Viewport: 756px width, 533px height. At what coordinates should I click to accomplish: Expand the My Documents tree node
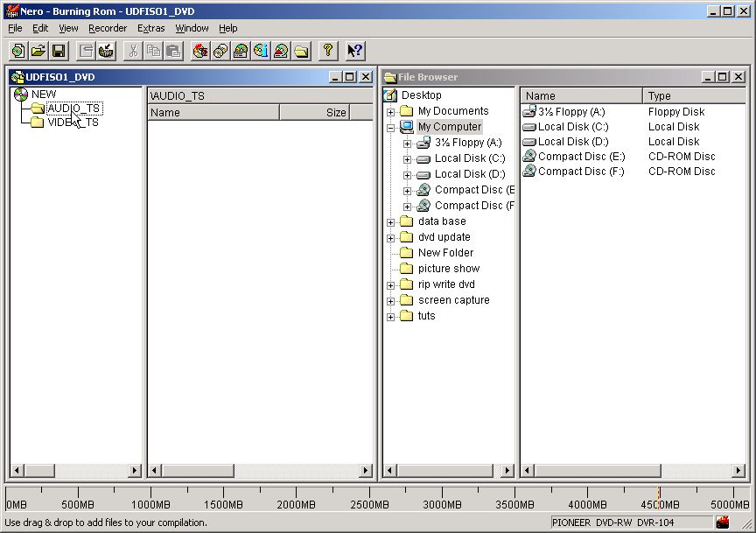pyautogui.click(x=390, y=112)
